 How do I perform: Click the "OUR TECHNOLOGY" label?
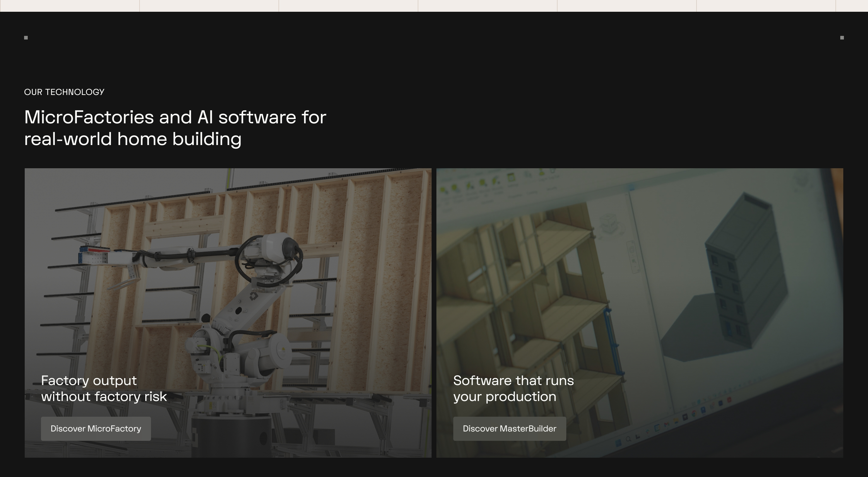tap(64, 92)
